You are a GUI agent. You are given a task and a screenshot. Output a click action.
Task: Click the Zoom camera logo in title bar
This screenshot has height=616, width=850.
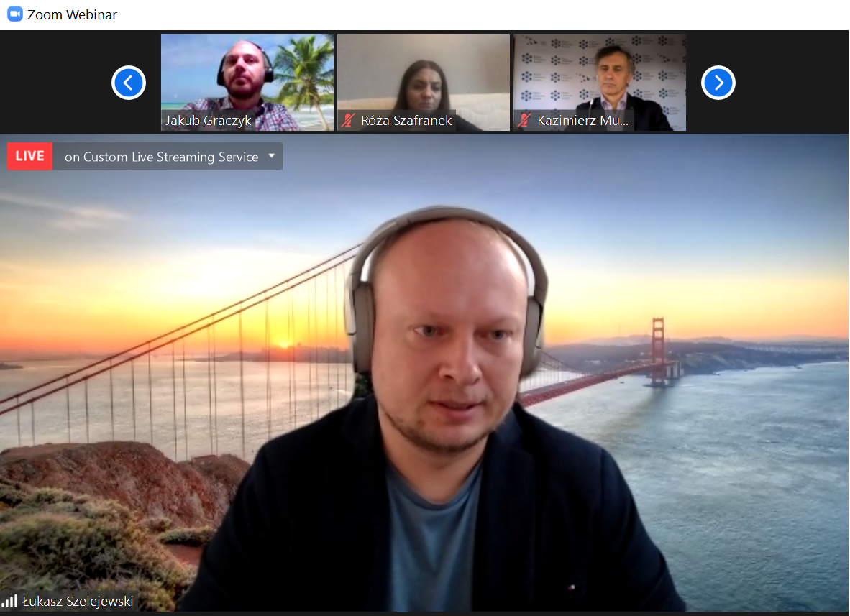[15, 14]
